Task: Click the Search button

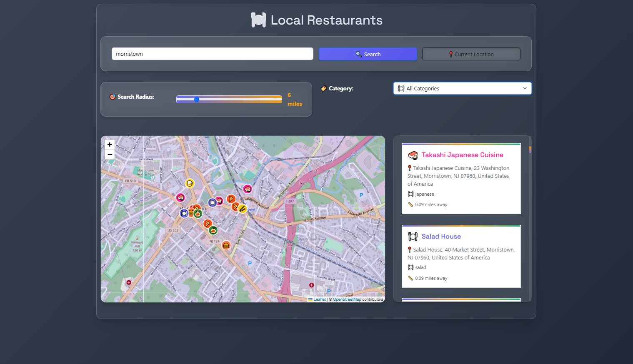Action: (x=368, y=54)
